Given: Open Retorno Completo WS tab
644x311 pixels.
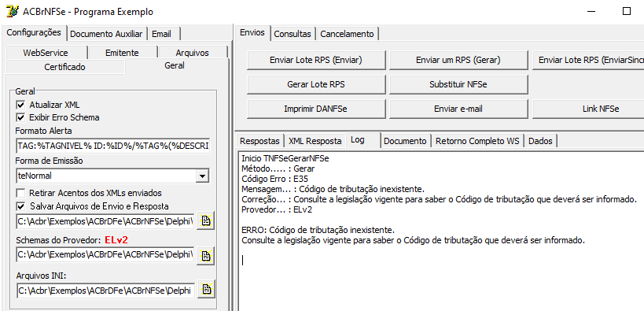Looking at the screenshot, I should tap(477, 141).
